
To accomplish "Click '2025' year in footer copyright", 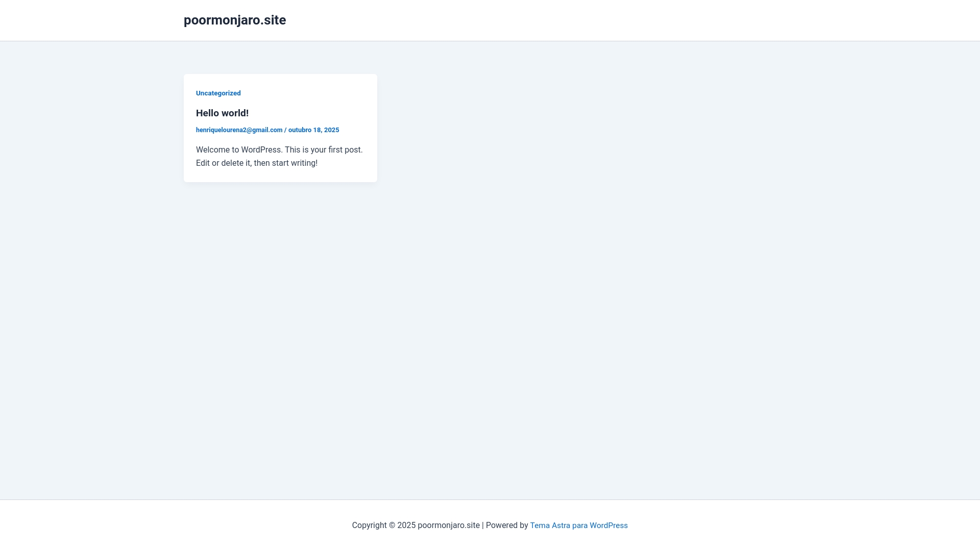I will (x=406, y=525).
